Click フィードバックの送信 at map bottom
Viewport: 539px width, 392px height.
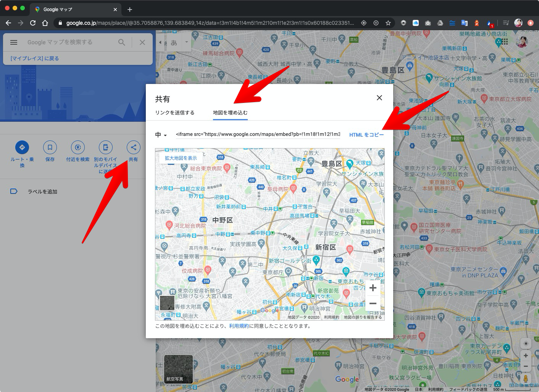pyautogui.click(x=468, y=389)
